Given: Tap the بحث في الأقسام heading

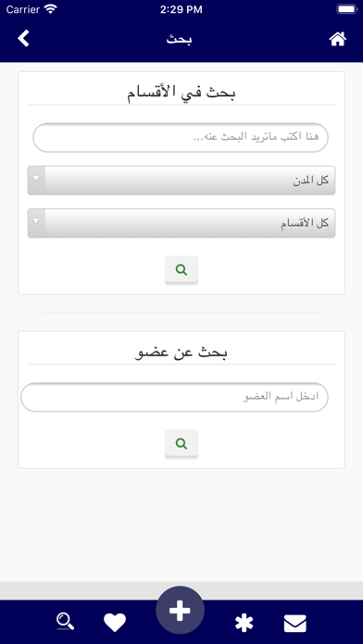Looking at the screenshot, I should coord(181,93).
